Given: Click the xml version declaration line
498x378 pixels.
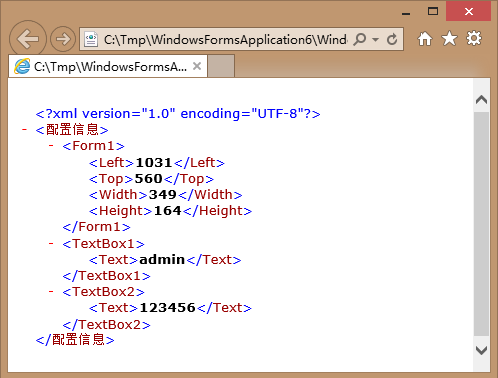Looking at the screenshot, I should click(x=178, y=114).
